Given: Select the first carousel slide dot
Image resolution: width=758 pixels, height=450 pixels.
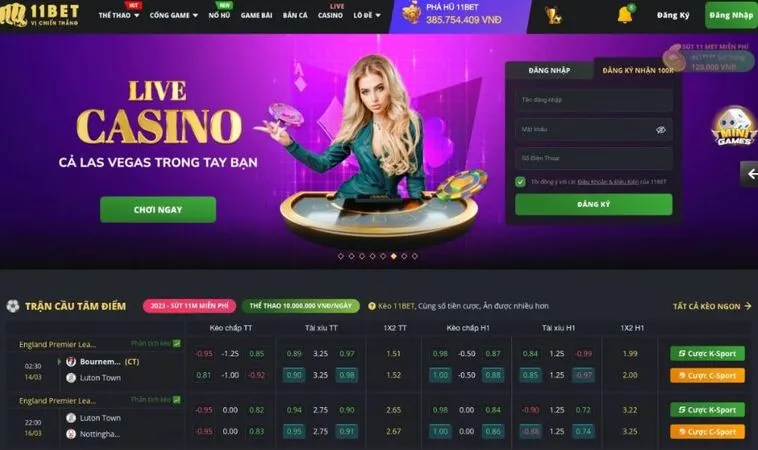Looking at the screenshot, I should (341, 256).
